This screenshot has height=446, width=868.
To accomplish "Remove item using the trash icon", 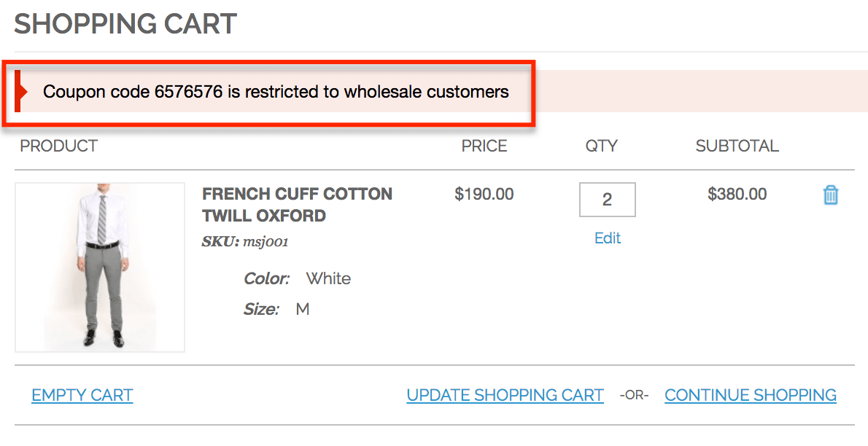I will [830, 195].
